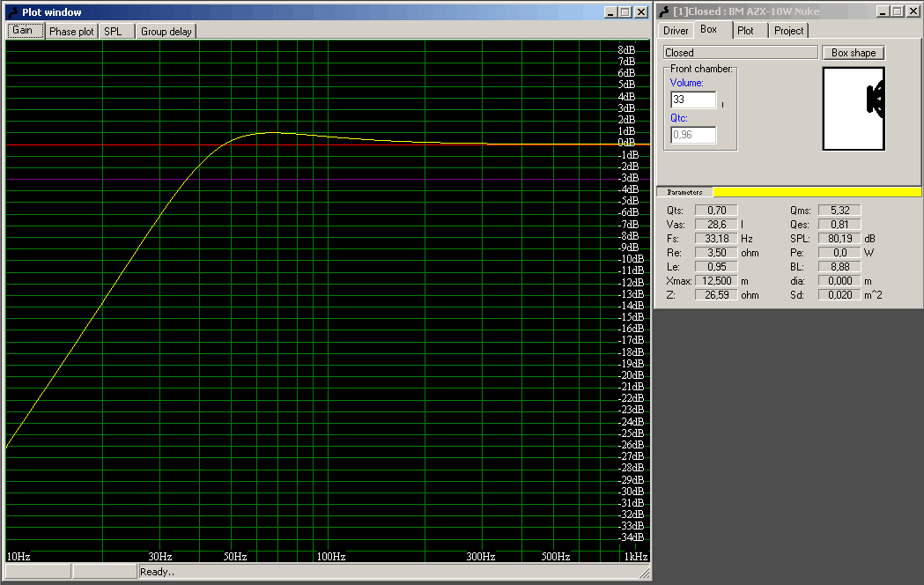Click the Plot window title icon
The image size is (924, 585).
(13, 12)
